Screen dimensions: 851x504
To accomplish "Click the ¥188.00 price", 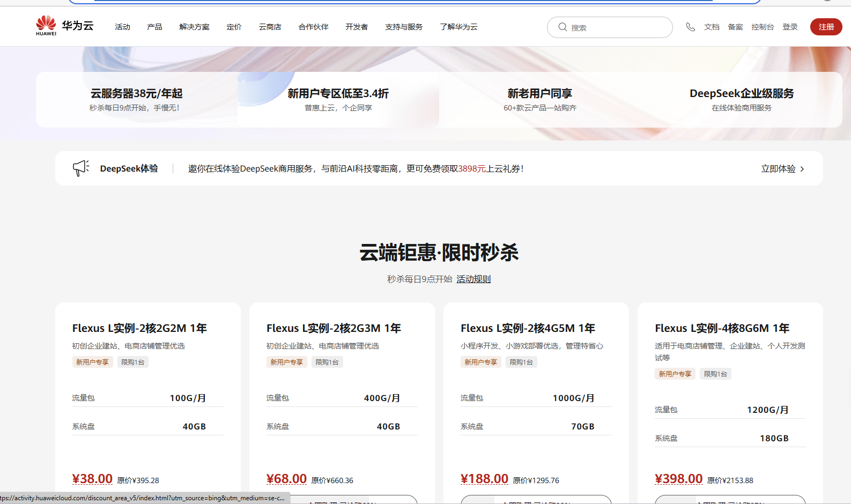I will click(x=484, y=478).
